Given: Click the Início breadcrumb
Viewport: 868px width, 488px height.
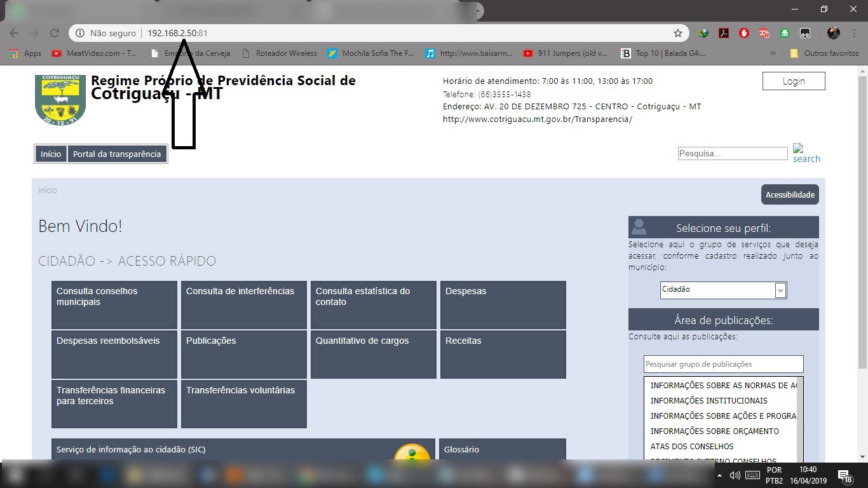Looking at the screenshot, I should point(48,190).
